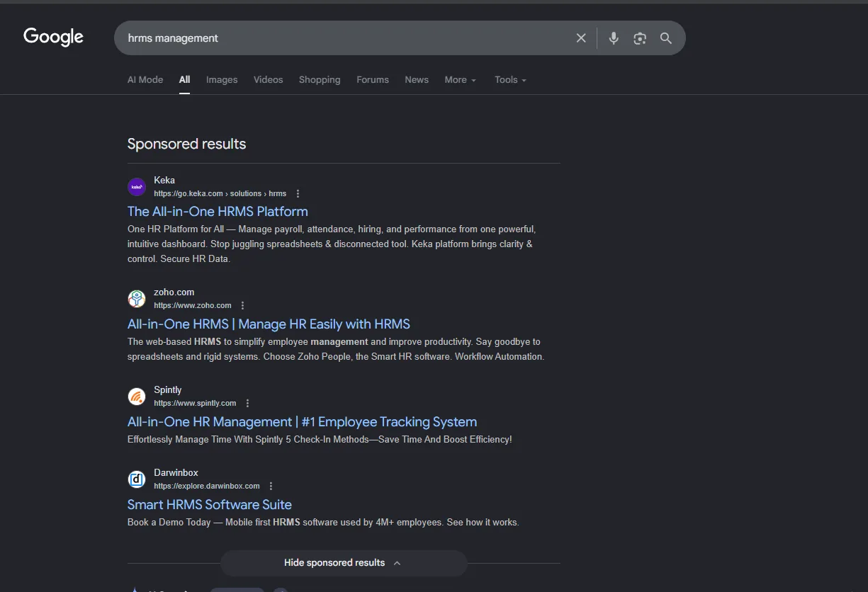Viewport: 868px width, 592px height.
Task: Switch to the Shopping tab
Action: pos(320,80)
